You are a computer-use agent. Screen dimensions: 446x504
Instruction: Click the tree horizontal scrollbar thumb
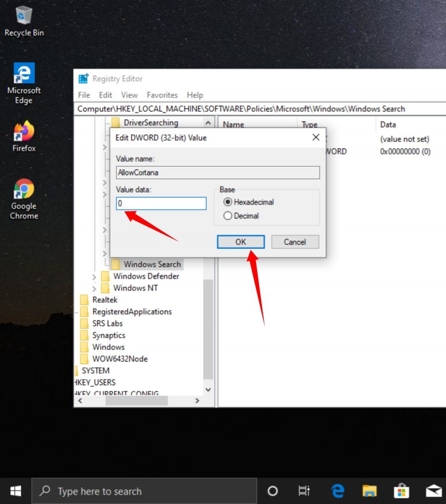[136, 401]
